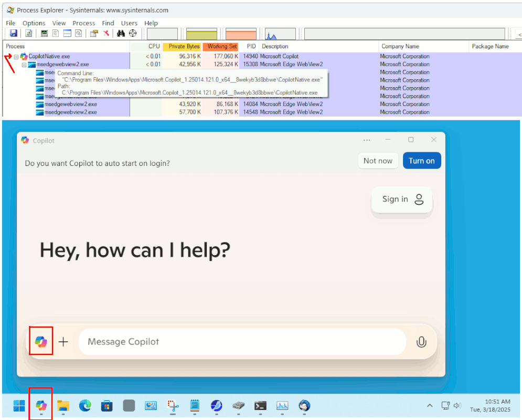Click the Private Bytes value 57,700 K
The image size is (522, 420).
190,112
